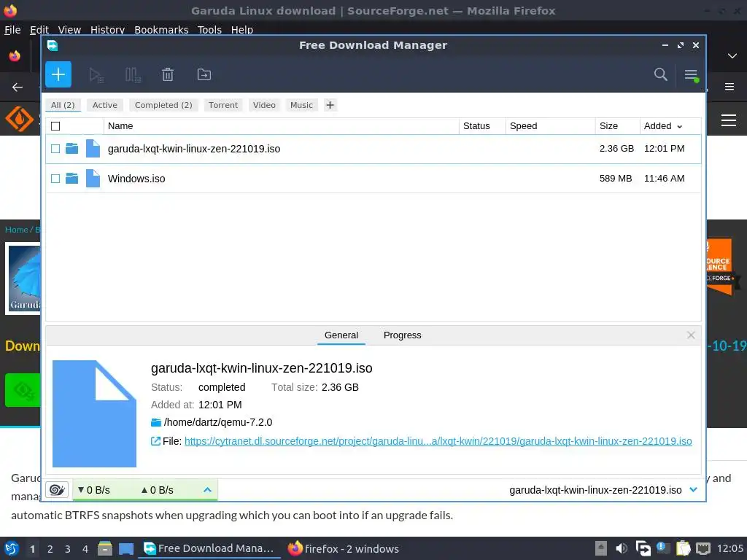Move selected download to folder icon
This screenshot has width=747, height=560.
(x=204, y=75)
